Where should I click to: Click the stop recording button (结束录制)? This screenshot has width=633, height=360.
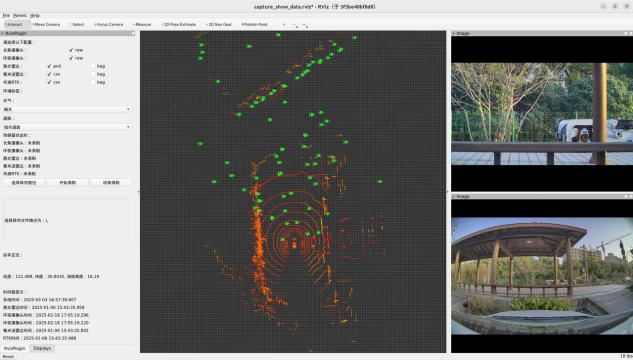[111, 182]
